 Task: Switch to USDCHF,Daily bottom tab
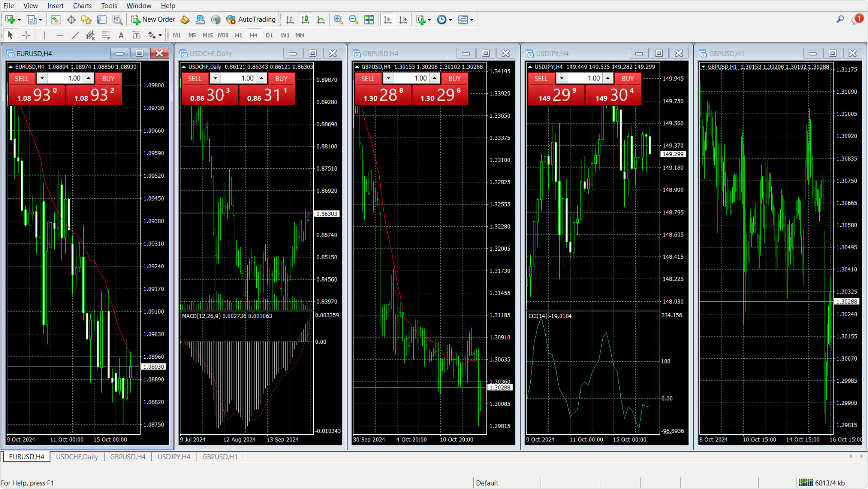77,457
